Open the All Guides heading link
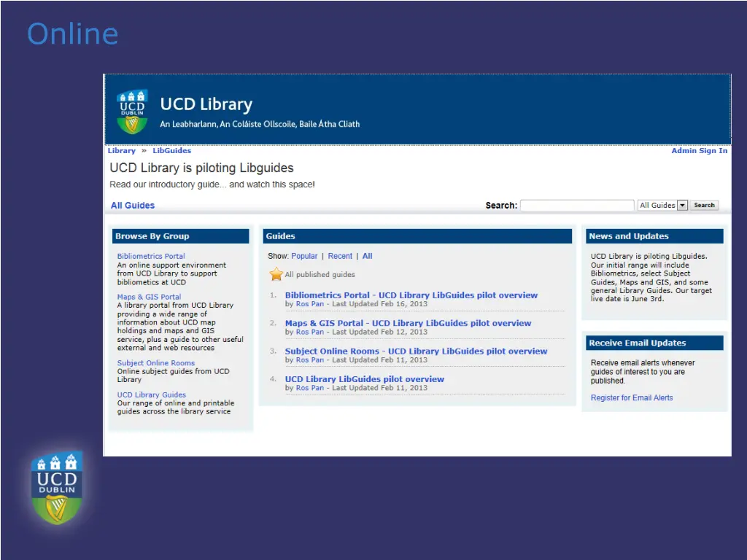The width and height of the screenshot is (747, 560). (x=133, y=205)
